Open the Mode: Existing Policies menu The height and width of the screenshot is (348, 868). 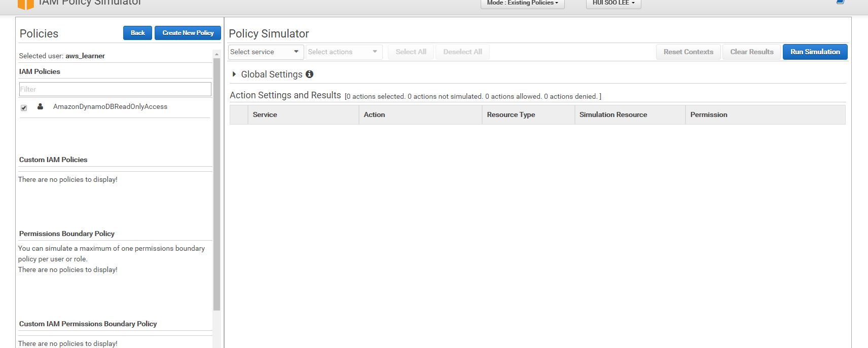pos(522,4)
